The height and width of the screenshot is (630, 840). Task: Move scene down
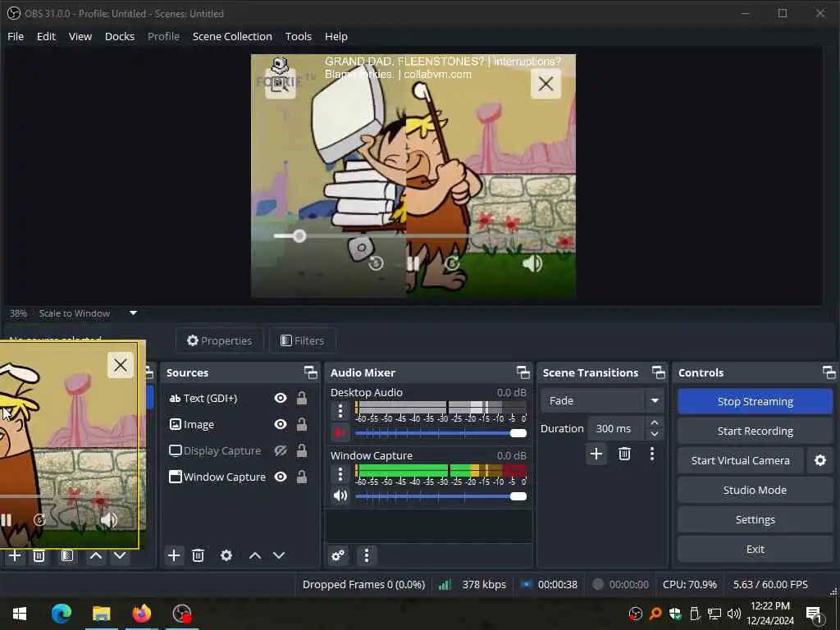(x=120, y=555)
